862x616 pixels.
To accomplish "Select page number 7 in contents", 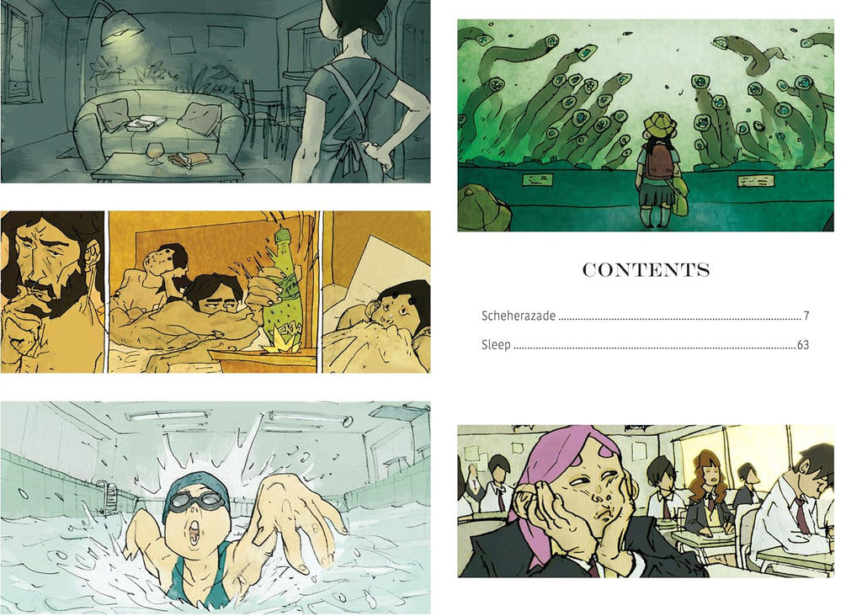I will pos(806,316).
